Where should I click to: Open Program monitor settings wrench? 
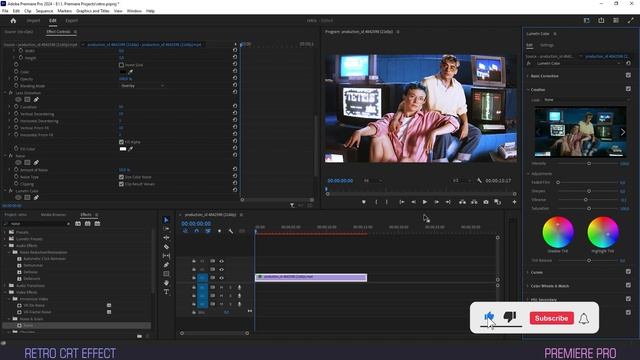[x=479, y=180]
